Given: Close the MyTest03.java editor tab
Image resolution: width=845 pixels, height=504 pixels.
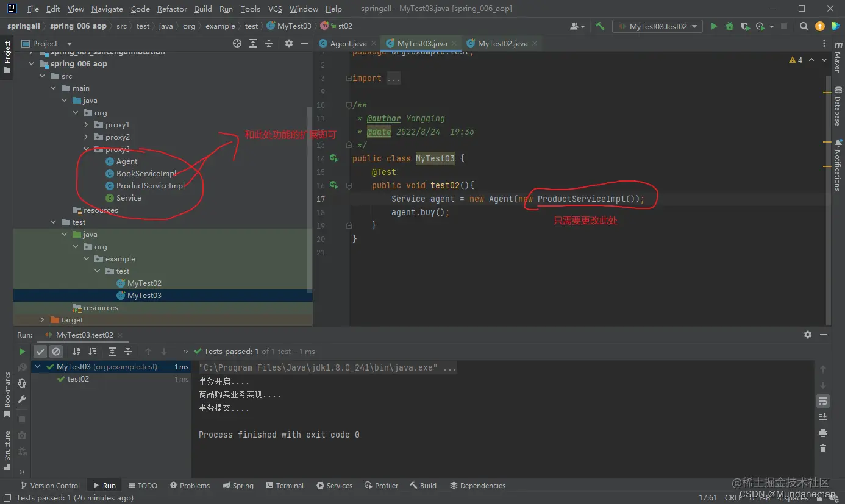Looking at the screenshot, I should [454, 44].
